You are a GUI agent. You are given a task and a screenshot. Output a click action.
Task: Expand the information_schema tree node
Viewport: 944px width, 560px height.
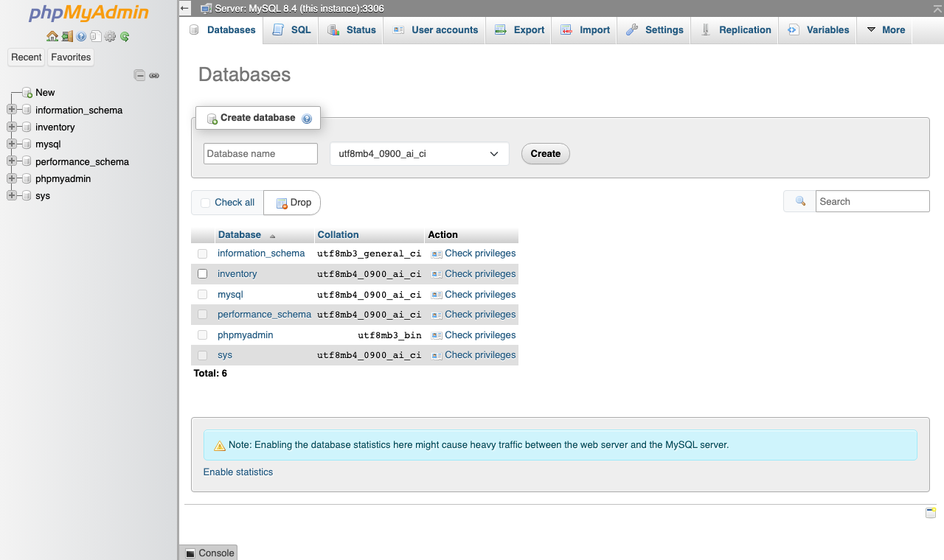click(x=11, y=110)
